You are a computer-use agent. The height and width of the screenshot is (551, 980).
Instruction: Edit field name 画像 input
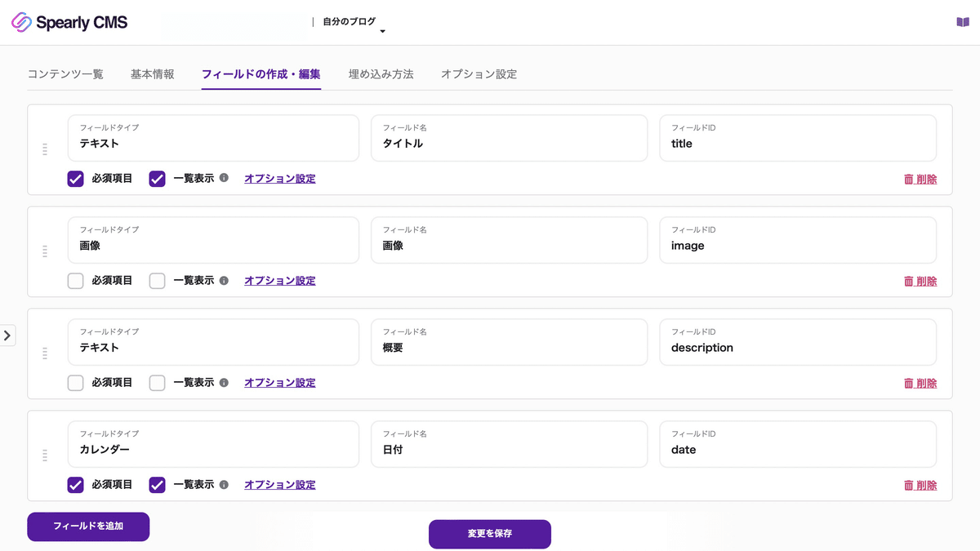coord(510,240)
